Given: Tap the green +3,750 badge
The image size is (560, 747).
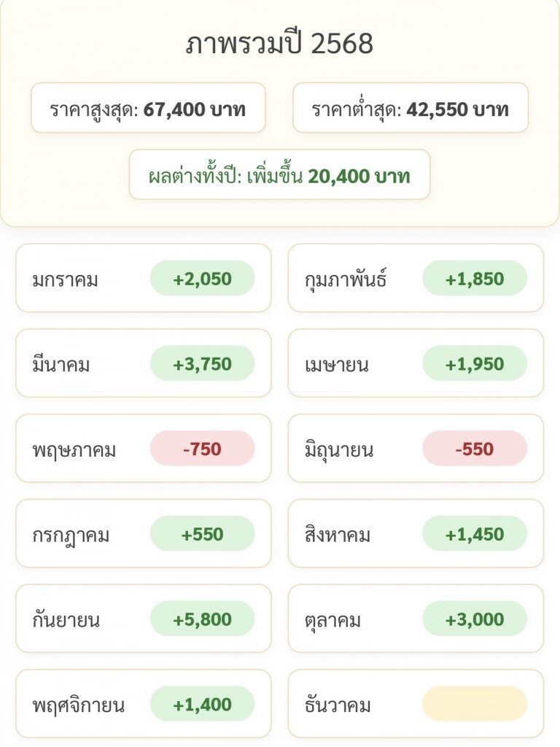Looking at the screenshot, I should (x=202, y=363).
